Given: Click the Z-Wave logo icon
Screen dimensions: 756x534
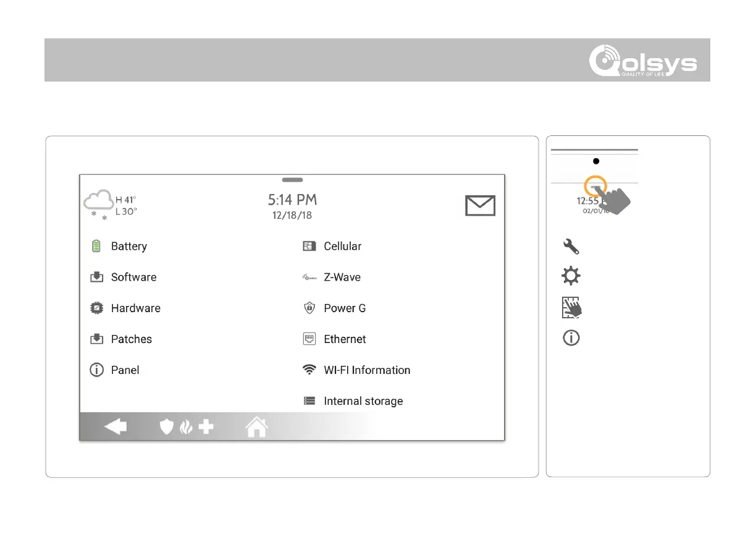Looking at the screenshot, I should click(x=309, y=278).
